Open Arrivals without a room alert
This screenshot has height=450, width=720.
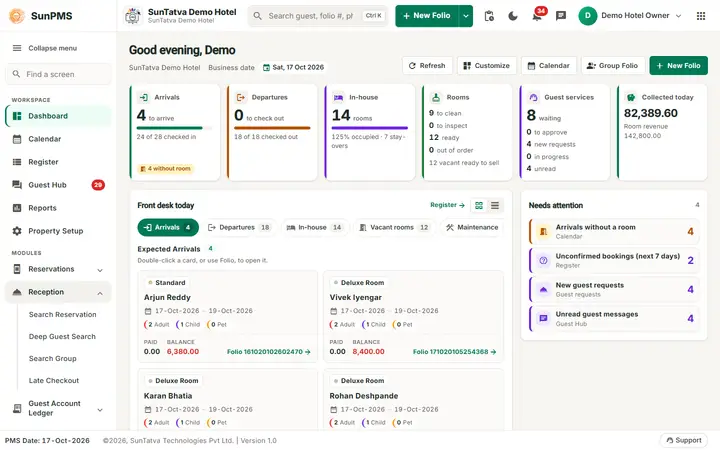(x=614, y=231)
